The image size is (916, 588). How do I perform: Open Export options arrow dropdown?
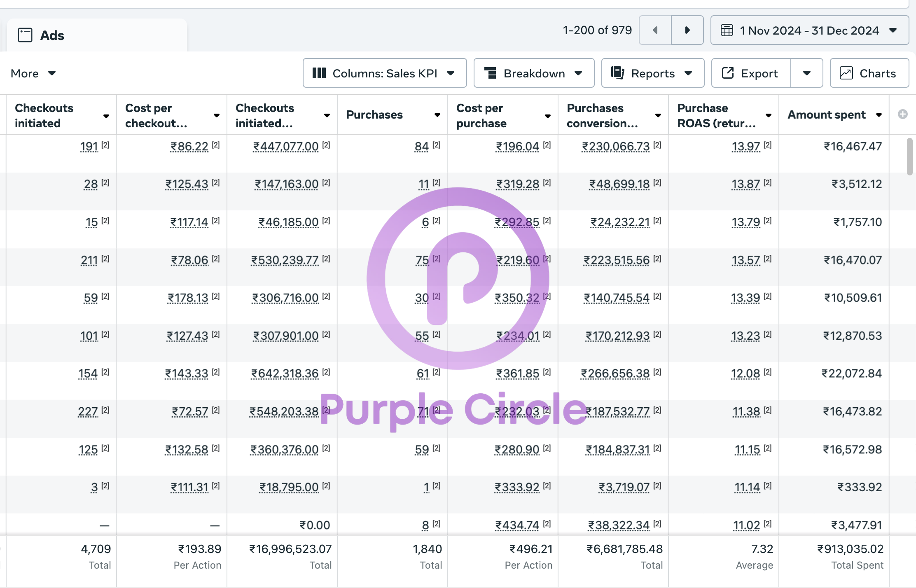pos(806,73)
